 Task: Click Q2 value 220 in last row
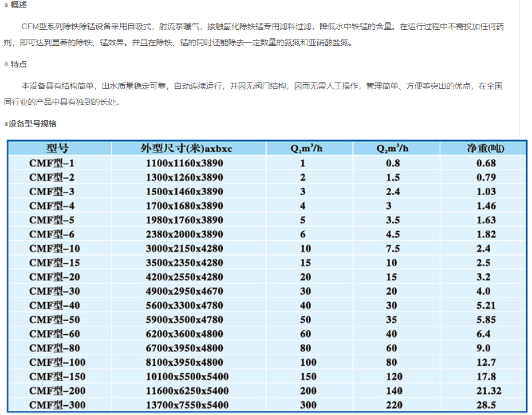394,405
